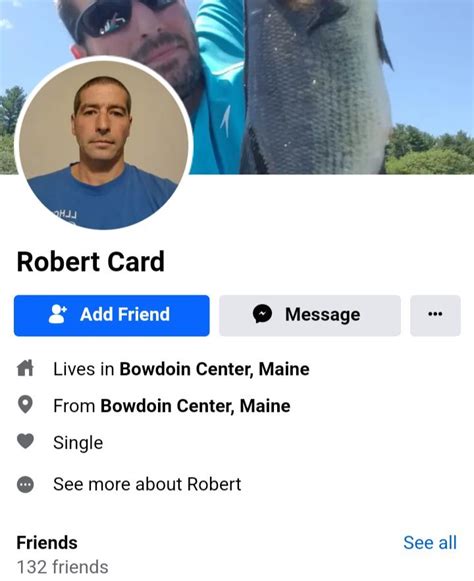Open Bowdoin Center, Maine in Lives in row
Screen dimensions: 474x581
pyautogui.click(x=214, y=369)
